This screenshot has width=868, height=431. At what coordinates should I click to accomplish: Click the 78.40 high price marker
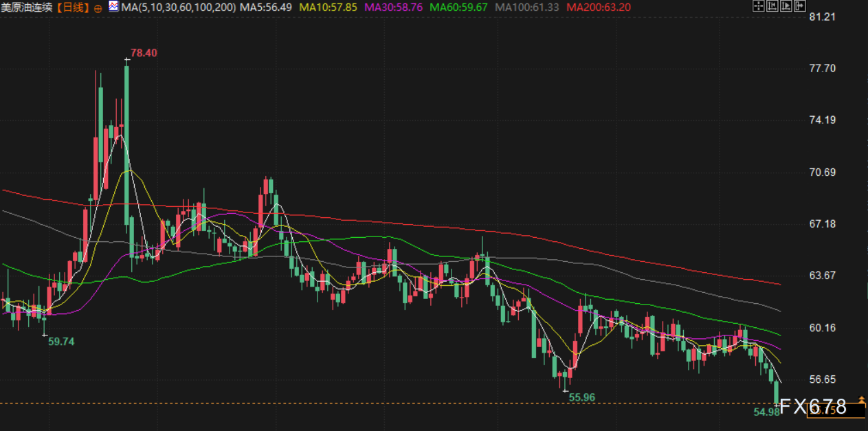click(x=144, y=53)
